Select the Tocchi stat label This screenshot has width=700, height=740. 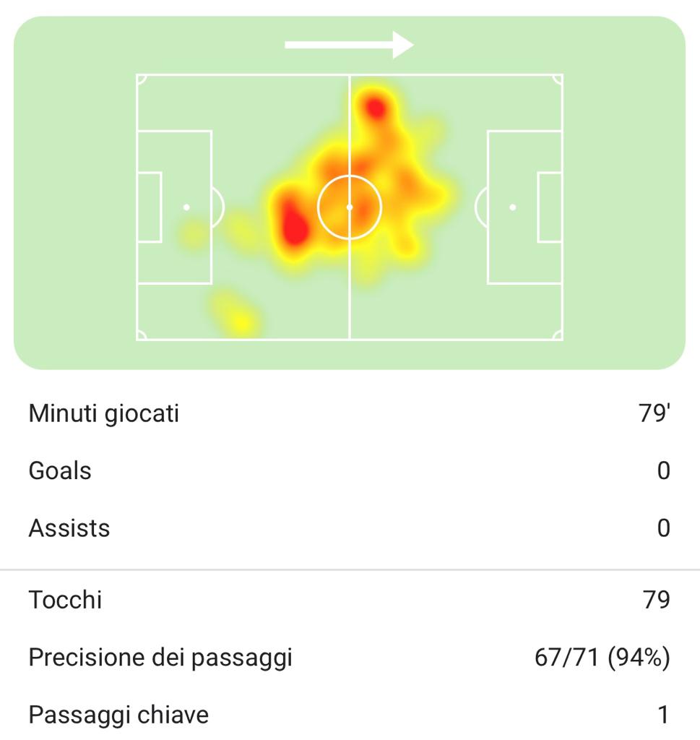65,600
